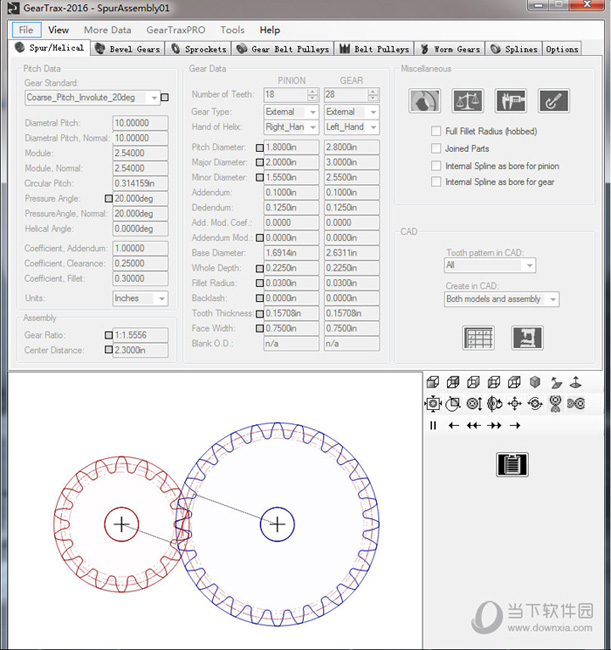Screen dimensions: 611x650
Task: Open the pinion Hand of Helix dropdown
Action: [291, 127]
